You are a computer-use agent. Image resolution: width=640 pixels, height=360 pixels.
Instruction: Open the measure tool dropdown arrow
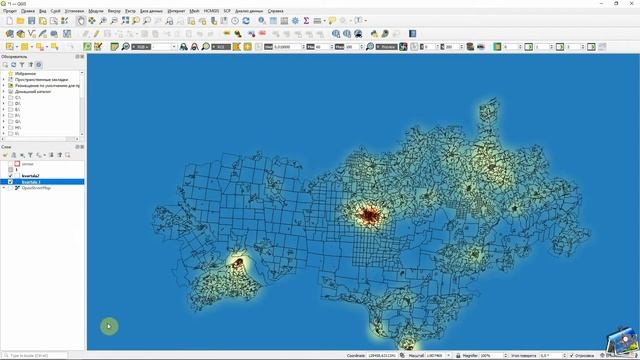324,20
